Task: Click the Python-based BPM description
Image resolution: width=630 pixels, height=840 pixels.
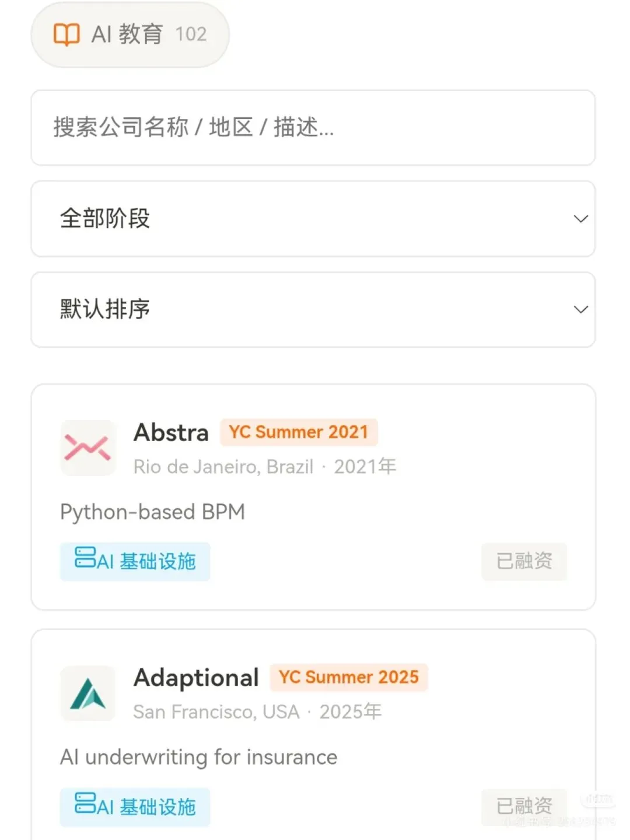Action: pos(153,512)
